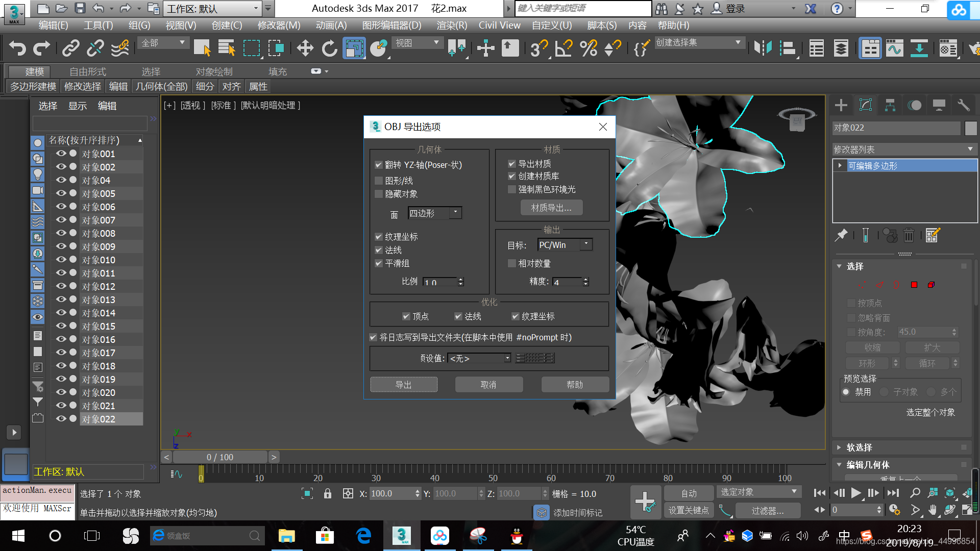Open the 渲染(R) menu
980x551 pixels.
451,26
